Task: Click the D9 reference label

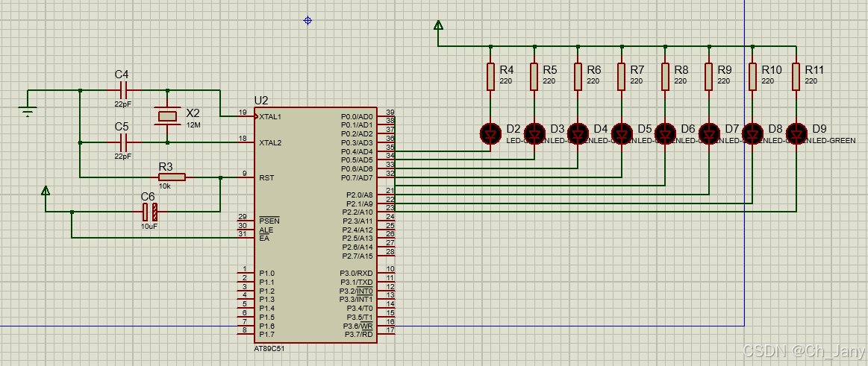Action: tap(819, 129)
